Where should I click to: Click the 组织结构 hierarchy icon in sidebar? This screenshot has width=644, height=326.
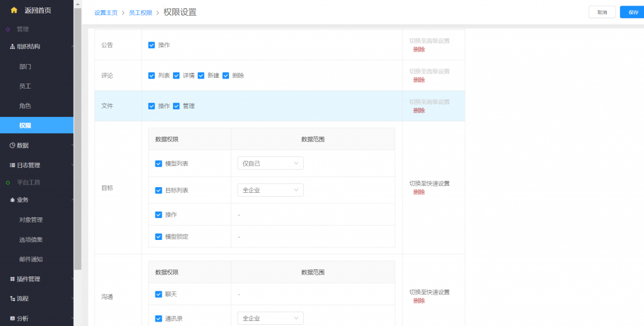coord(12,46)
